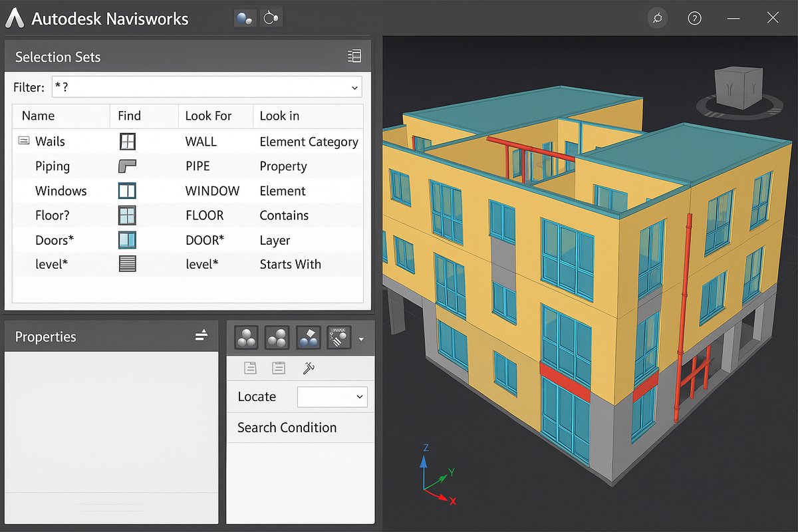This screenshot has width=798, height=532.
Task: Click the Contains look-in cell
Action: point(284,215)
